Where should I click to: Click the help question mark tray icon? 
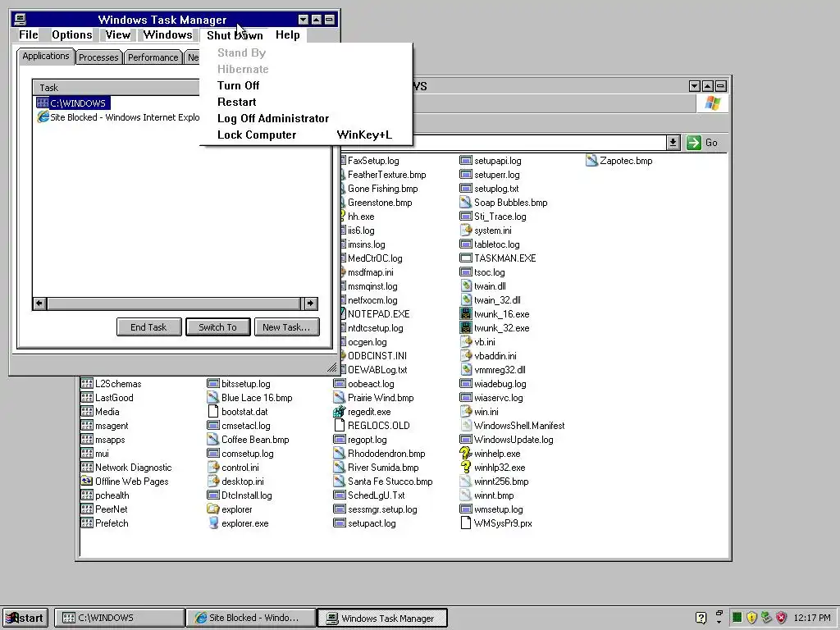tap(701, 619)
